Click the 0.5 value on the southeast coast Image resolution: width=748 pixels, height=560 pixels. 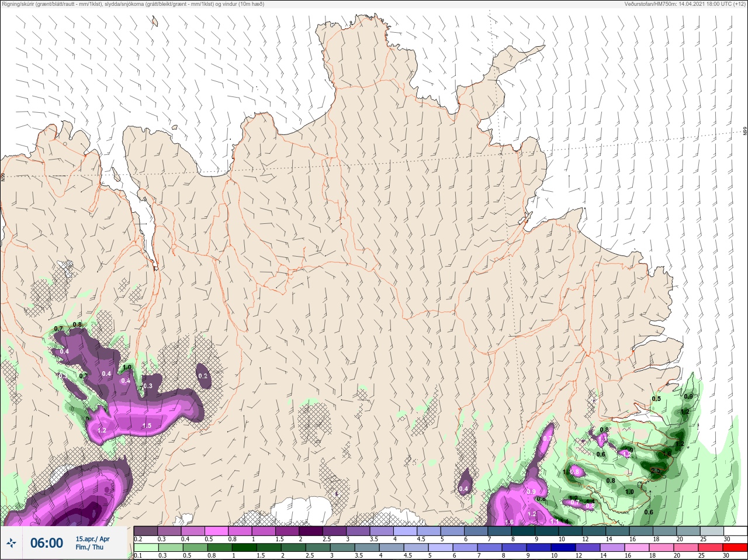pyautogui.click(x=656, y=399)
